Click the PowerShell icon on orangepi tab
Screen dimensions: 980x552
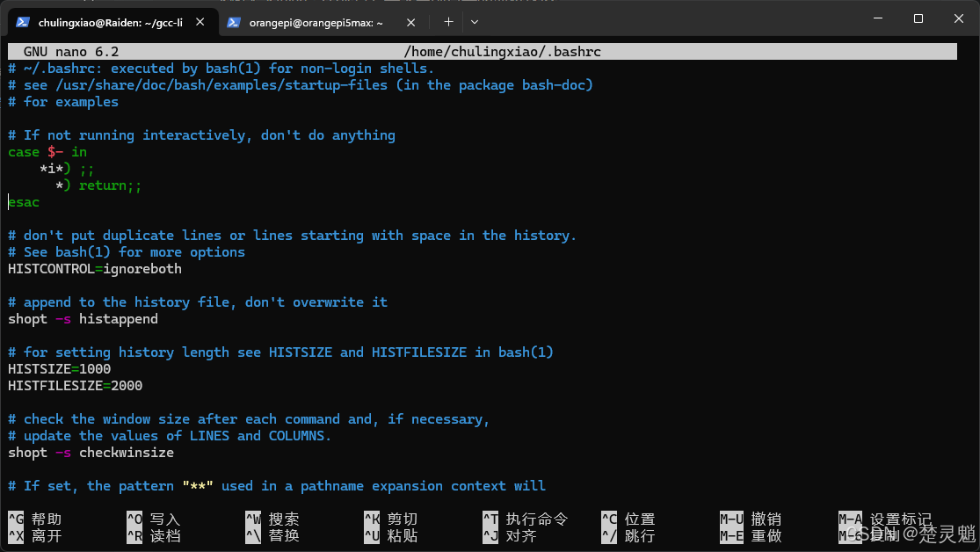pos(234,23)
